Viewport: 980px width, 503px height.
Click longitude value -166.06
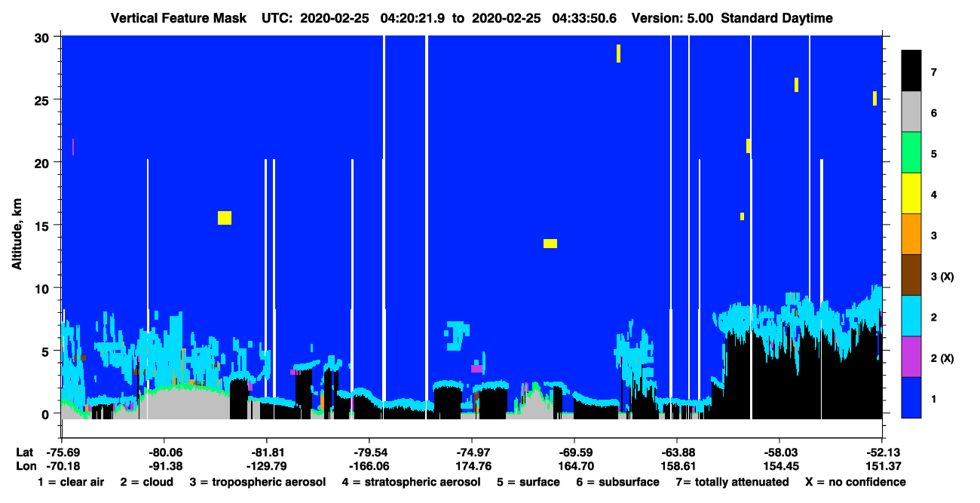point(369,466)
